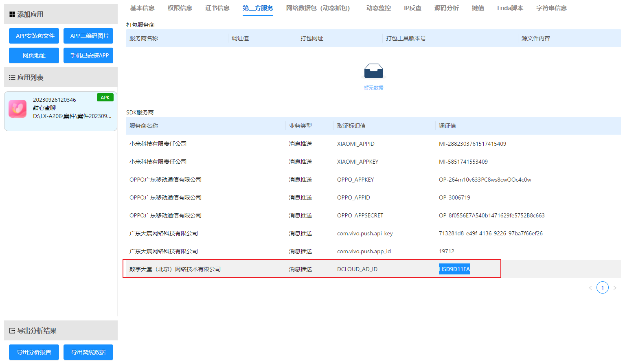
Task: Go to next page arrow
Action: [x=615, y=288]
